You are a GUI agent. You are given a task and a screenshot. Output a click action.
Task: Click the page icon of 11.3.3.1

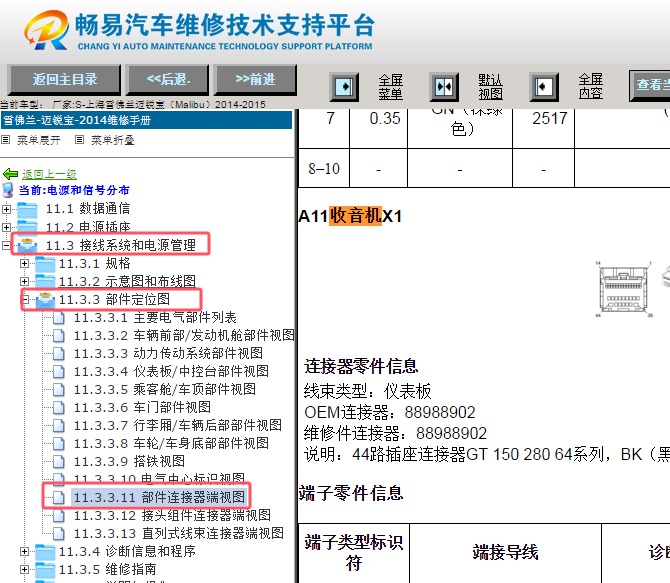(59, 318)
